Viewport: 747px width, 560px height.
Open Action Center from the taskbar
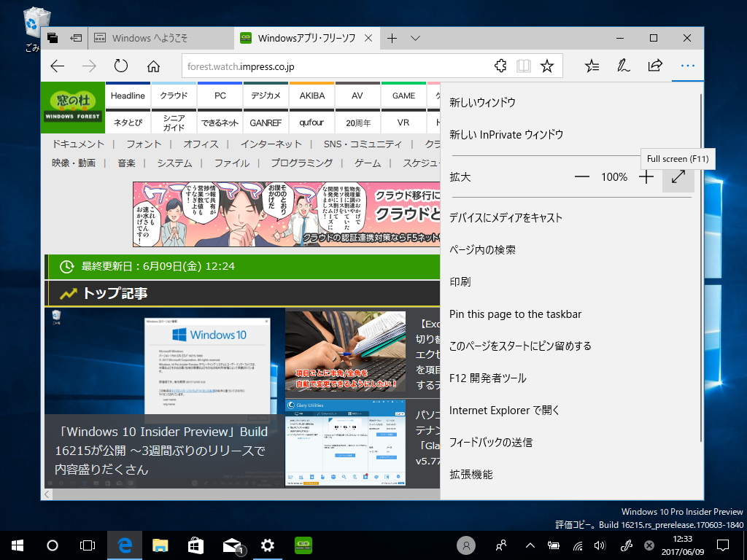pos(722,545)
